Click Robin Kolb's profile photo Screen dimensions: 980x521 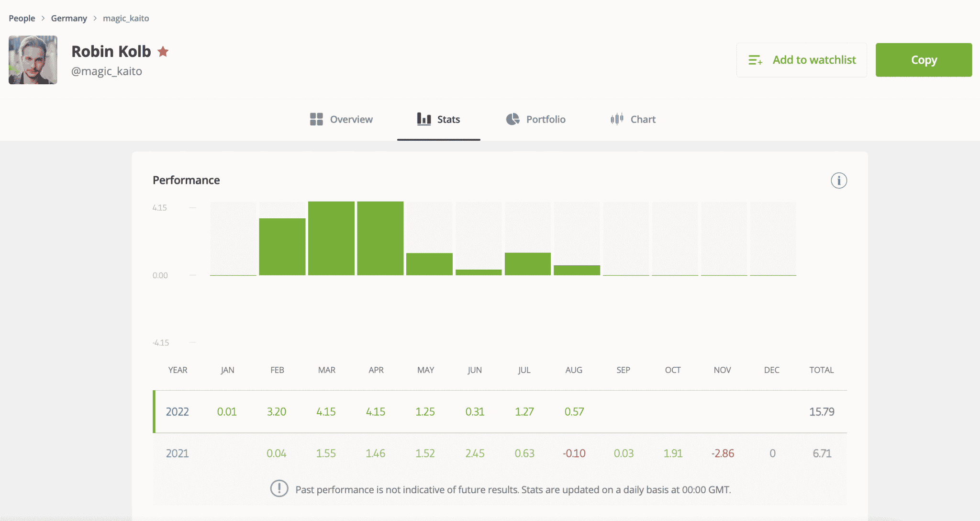(x=33, y=60)
